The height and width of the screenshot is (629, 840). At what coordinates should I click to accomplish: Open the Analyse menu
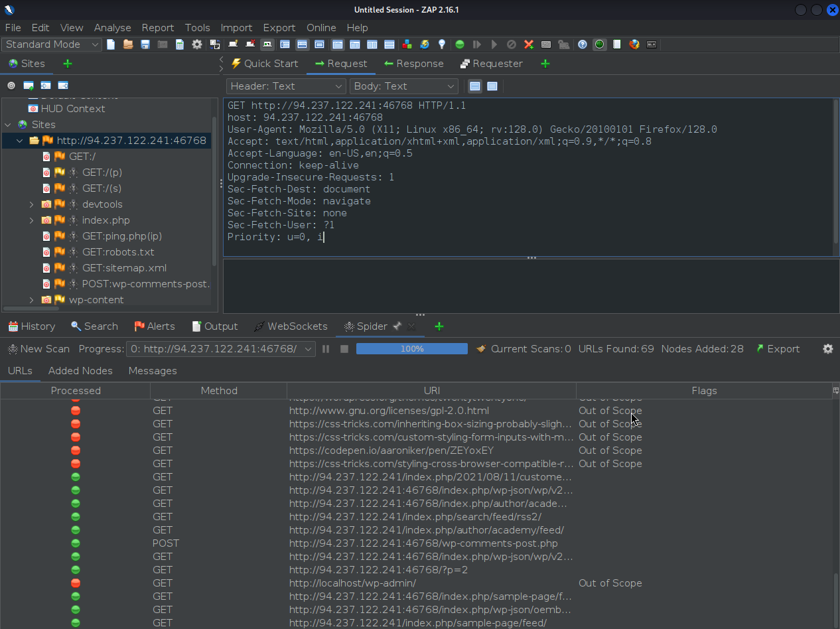112,28
